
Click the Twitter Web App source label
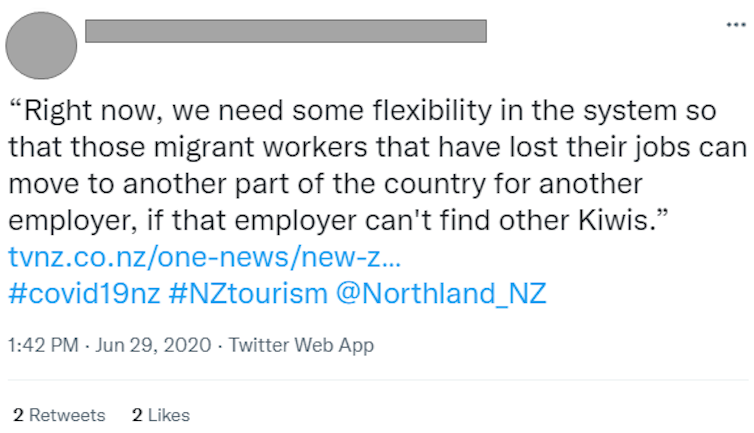click(x=301, y=345)
